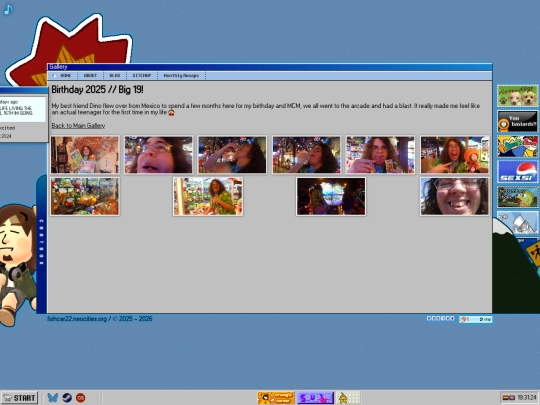
Task: Open the blue butterfly Bluesky taskbar icon
Action: click(x=53, y=398)
